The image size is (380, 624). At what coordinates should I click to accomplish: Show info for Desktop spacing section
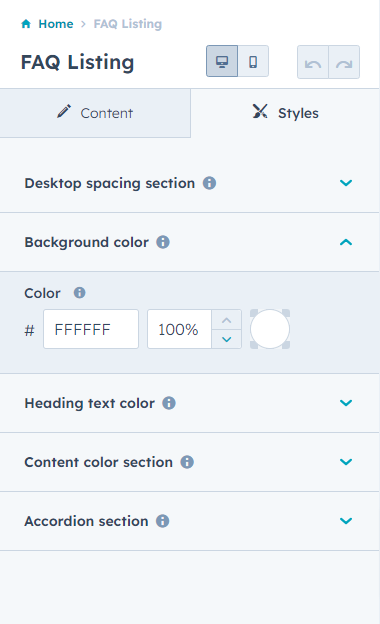tap(209, 183)
